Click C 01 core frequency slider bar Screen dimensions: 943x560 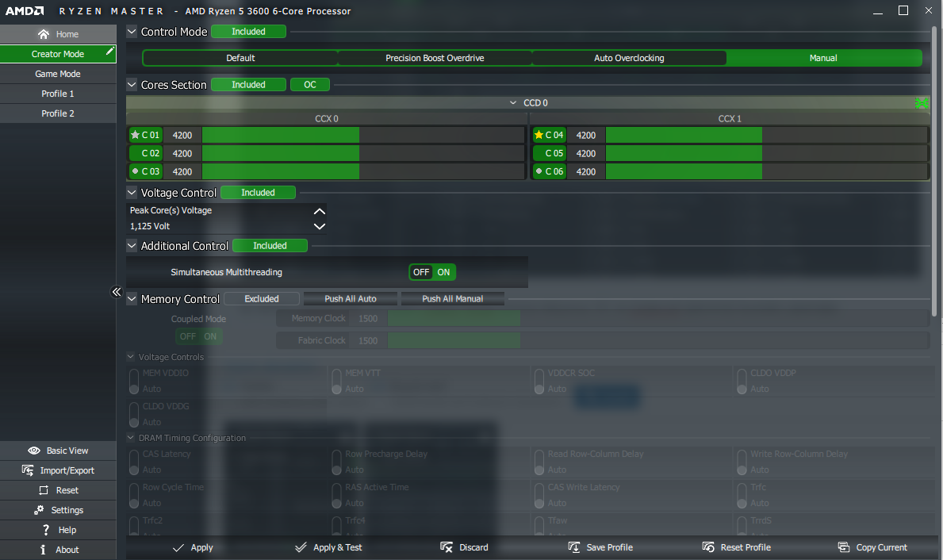363,136
